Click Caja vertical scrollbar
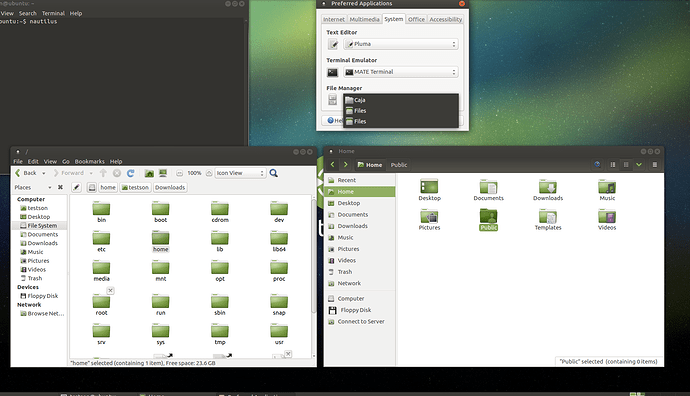The image size is (690, 396). [314, 256]
